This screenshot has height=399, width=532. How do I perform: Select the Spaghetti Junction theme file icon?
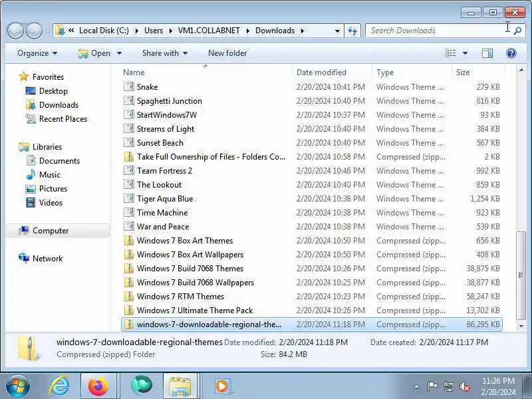(x=128, y=101)
